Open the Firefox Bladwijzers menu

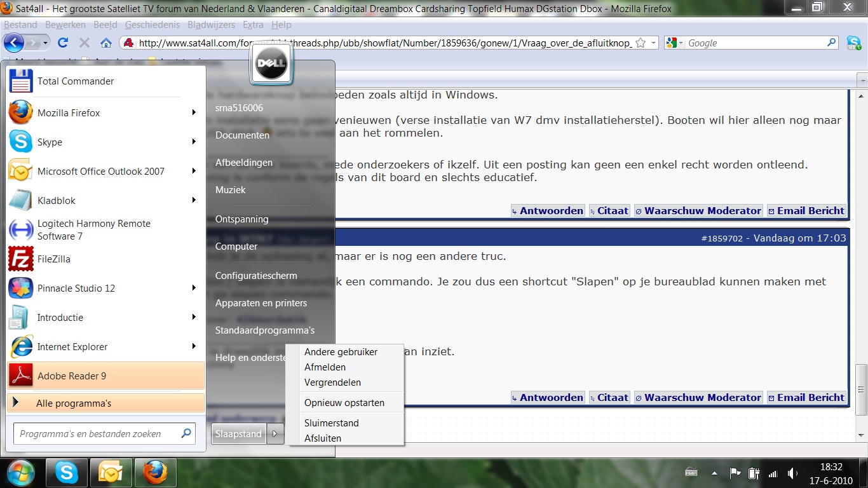(x=211, y=25)
